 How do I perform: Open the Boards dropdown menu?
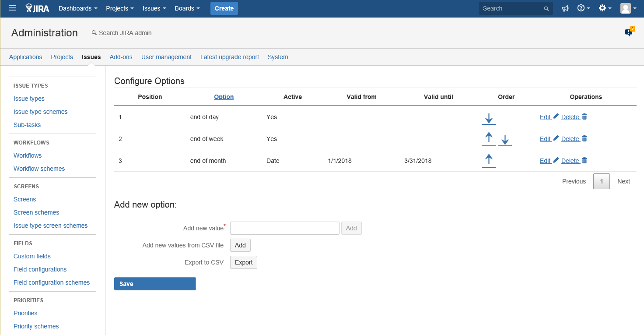tap(187, 8)
